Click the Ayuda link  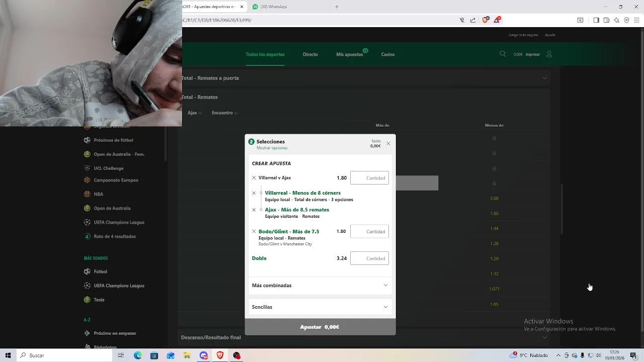(x=550, y=35)
